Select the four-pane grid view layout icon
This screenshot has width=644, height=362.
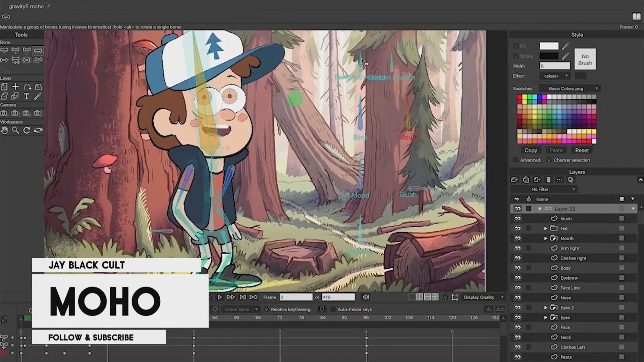pyautogui.click(x=435, y=297)
